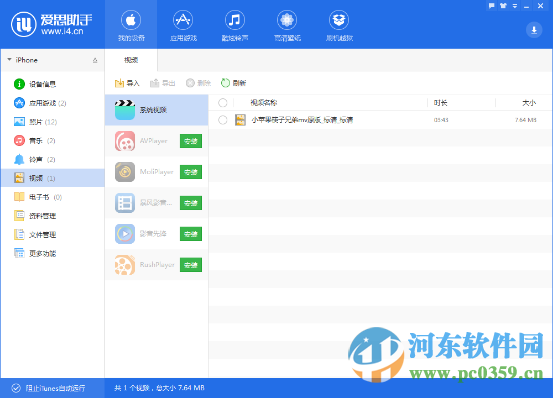Open 铃声 (2) ringtones in sidebar
The image size is (553, 398).
[53, 159]
